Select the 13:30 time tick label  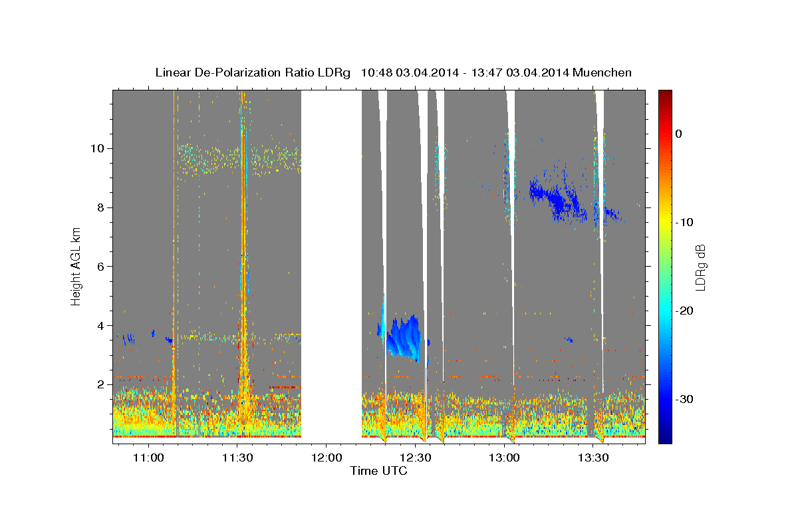coord(594,458)
